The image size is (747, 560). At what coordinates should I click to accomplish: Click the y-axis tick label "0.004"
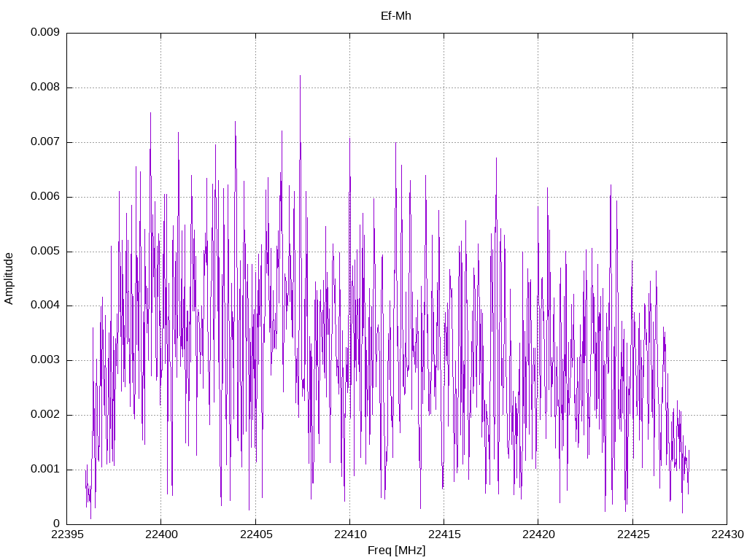[x=45, y=306]
